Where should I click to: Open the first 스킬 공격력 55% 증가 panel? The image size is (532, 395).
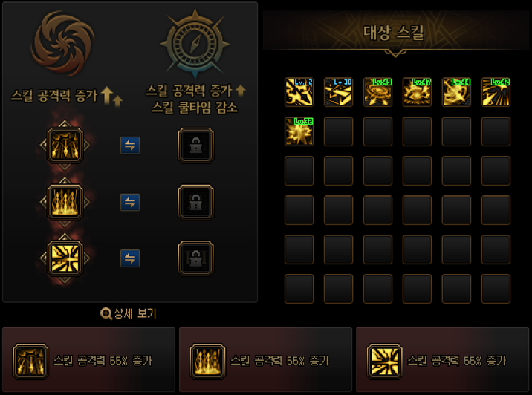tap(88, 360)
